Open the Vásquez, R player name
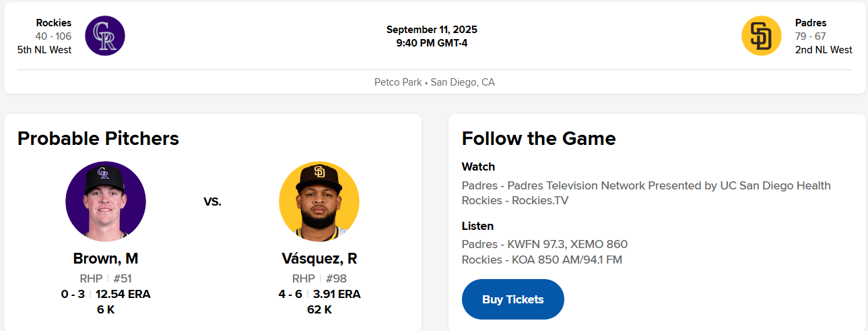868x331 pixels. pos(319,259)
